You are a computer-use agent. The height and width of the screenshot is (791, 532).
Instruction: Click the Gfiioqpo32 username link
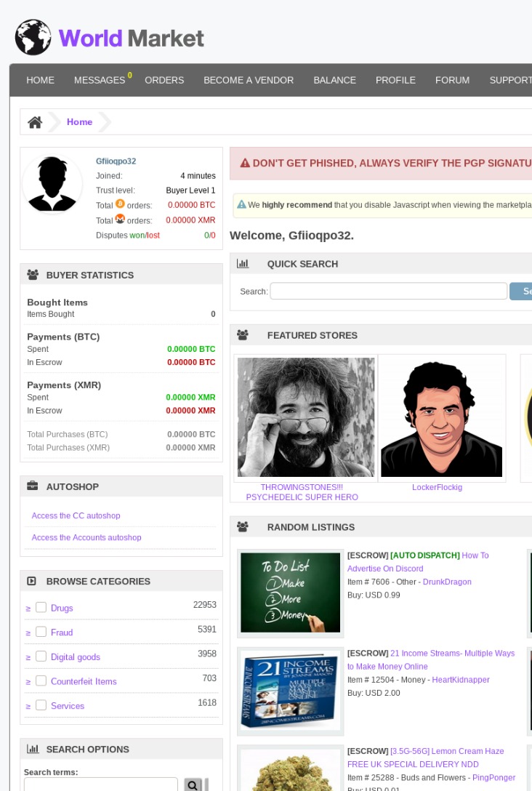116,161
